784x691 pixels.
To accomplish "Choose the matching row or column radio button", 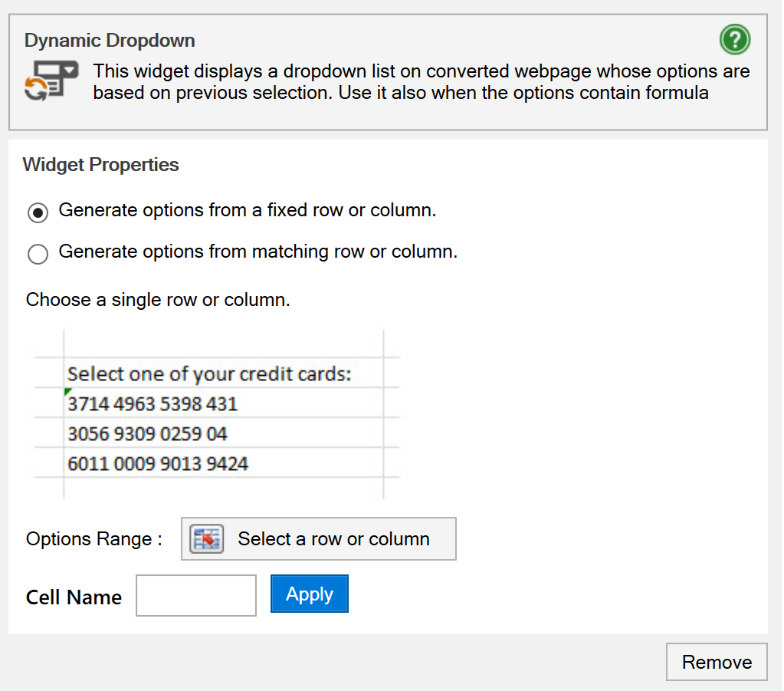I will [x=38, y=254].
